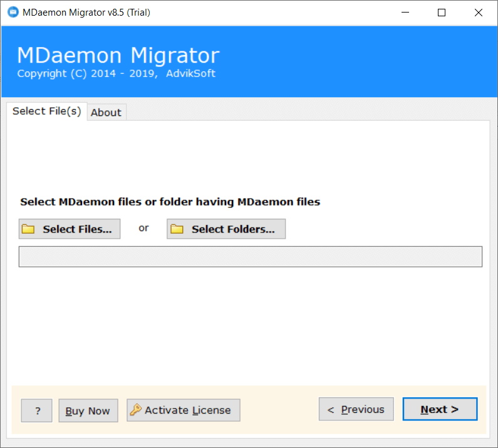Viewport: 498px width, 448px height.
Task: Open the About tab
Action: pos(106,113)
